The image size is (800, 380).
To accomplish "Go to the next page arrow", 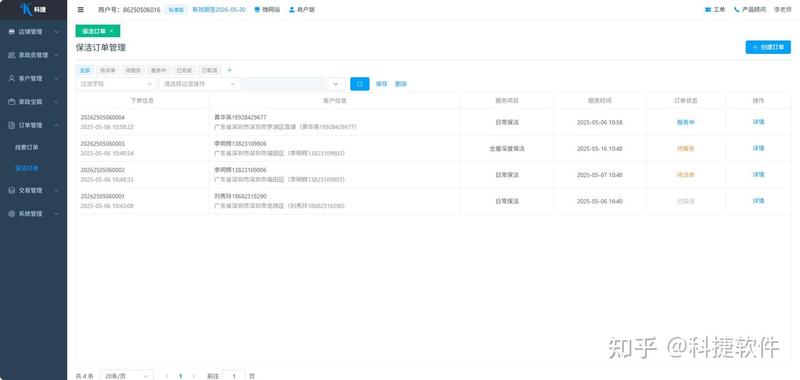I will [193, 376].
